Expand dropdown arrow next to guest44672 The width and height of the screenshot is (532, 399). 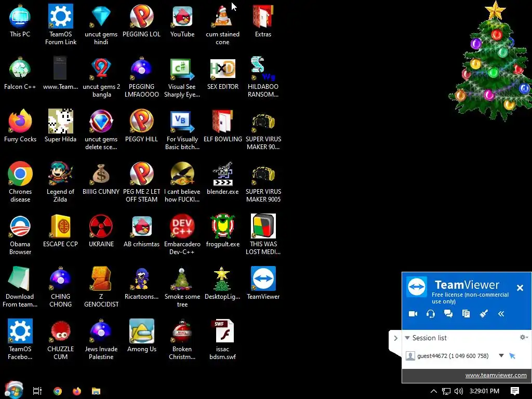[x=501, y=355]
